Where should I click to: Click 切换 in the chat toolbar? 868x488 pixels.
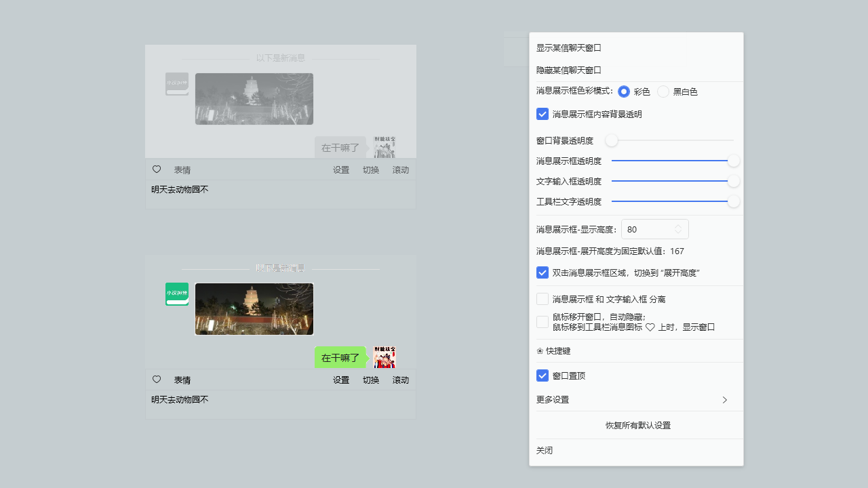click(x=370, y=380)
